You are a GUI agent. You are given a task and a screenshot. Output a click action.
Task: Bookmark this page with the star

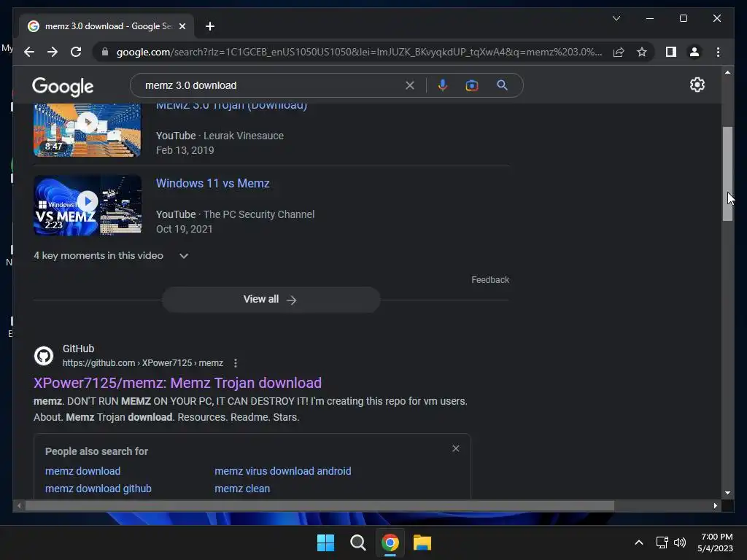click(642, 52)
